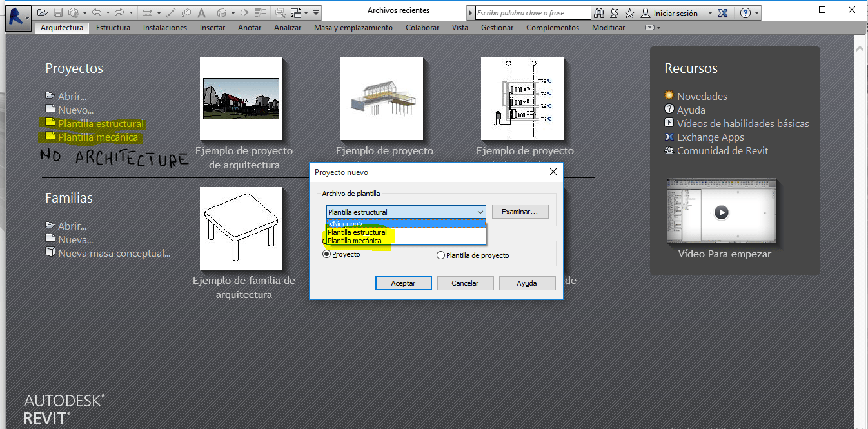
Task: Activate the Measure tool on the toolbar
Action: (x=148, y=12)
